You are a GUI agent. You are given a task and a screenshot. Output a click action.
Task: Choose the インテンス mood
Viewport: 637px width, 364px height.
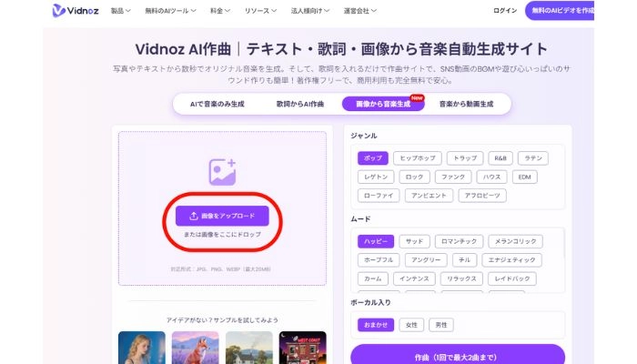click(x=414, y=278)
